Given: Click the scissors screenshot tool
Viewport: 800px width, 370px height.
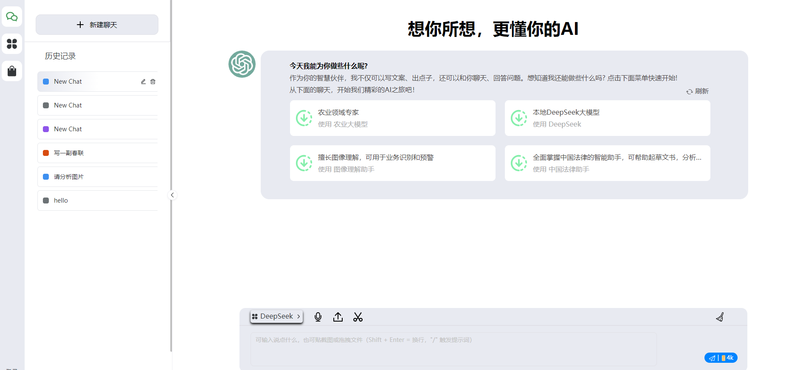Looking at the screenshot, I should pos(358,317).
